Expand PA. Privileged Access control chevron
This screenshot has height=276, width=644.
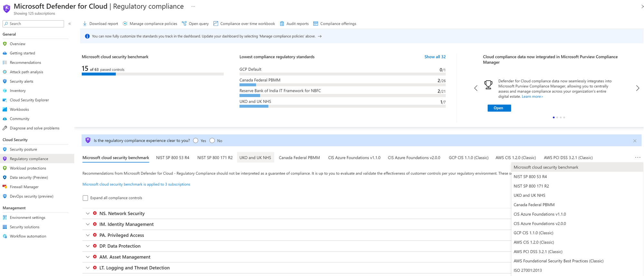coord(88,235)
